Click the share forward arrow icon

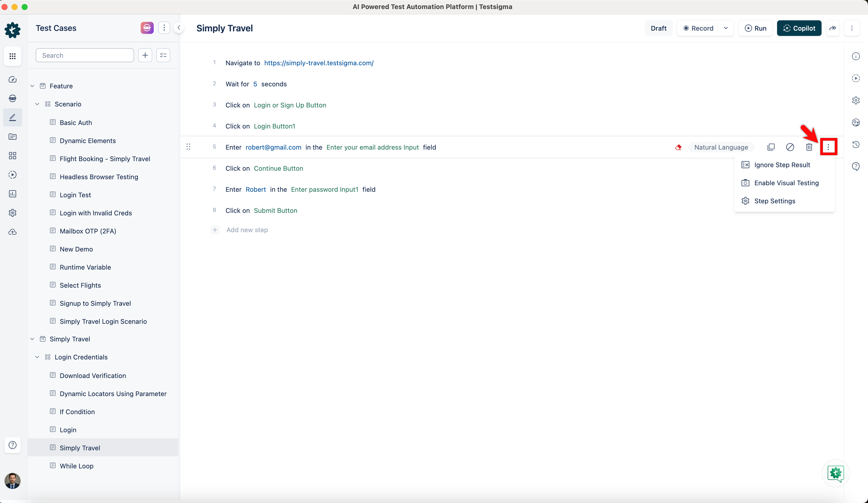(833, 28)
